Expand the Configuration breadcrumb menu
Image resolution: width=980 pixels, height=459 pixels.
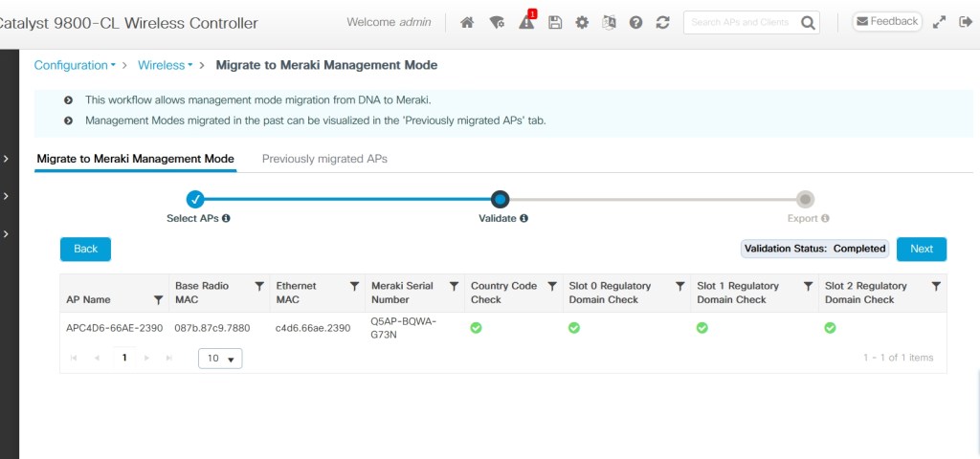[x=75, y=65]
